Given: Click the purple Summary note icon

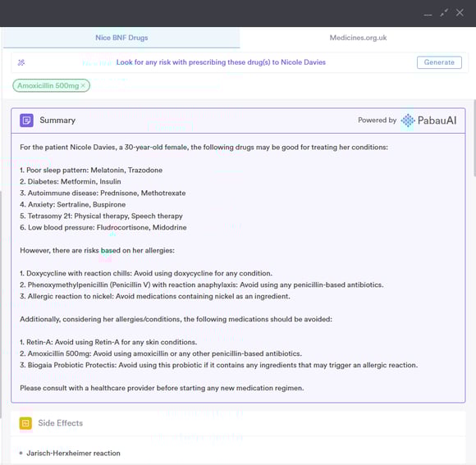Looking at the screenshot, I should (x=27, y=121).
